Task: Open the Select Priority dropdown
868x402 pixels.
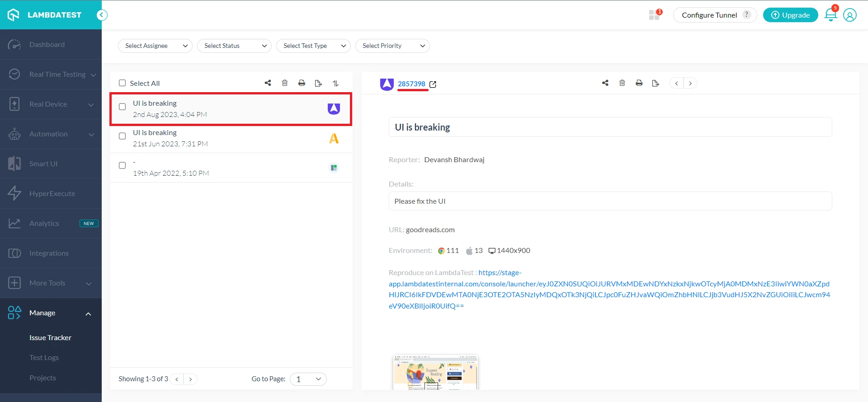Action: (x=392, y=46)
